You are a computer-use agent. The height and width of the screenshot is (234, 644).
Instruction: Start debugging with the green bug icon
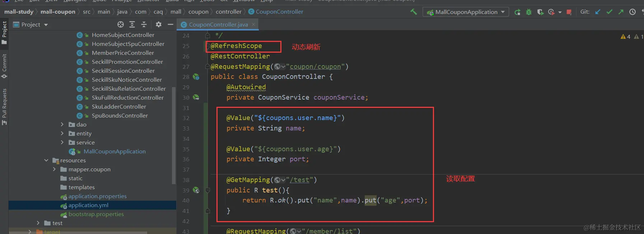pos(529,12)
